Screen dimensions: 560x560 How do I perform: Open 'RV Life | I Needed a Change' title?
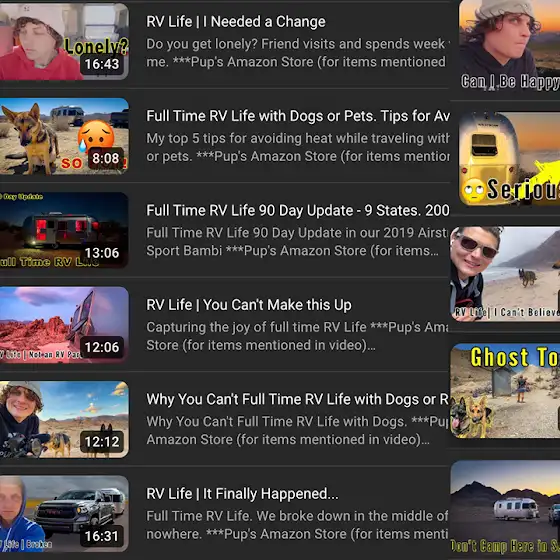pyautogui.click(x=236, y=22)
